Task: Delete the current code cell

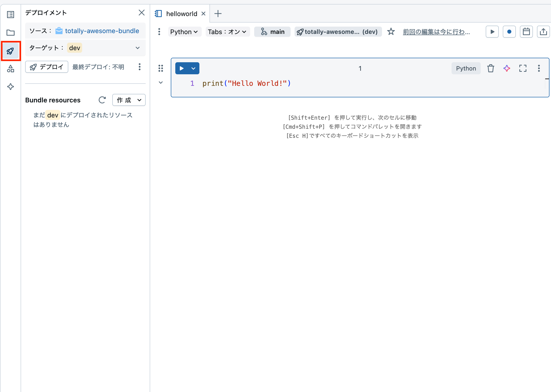Action: [x=491, y=68]
